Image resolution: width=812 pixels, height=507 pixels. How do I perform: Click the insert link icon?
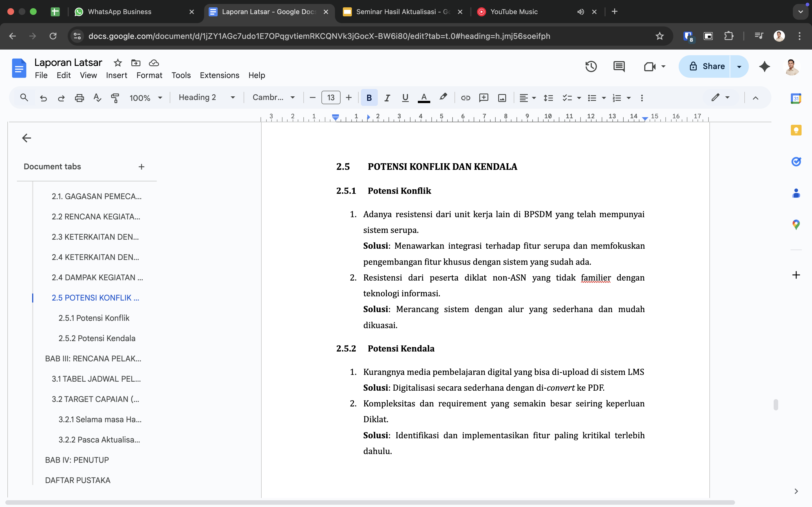click(x=465, y=97)
